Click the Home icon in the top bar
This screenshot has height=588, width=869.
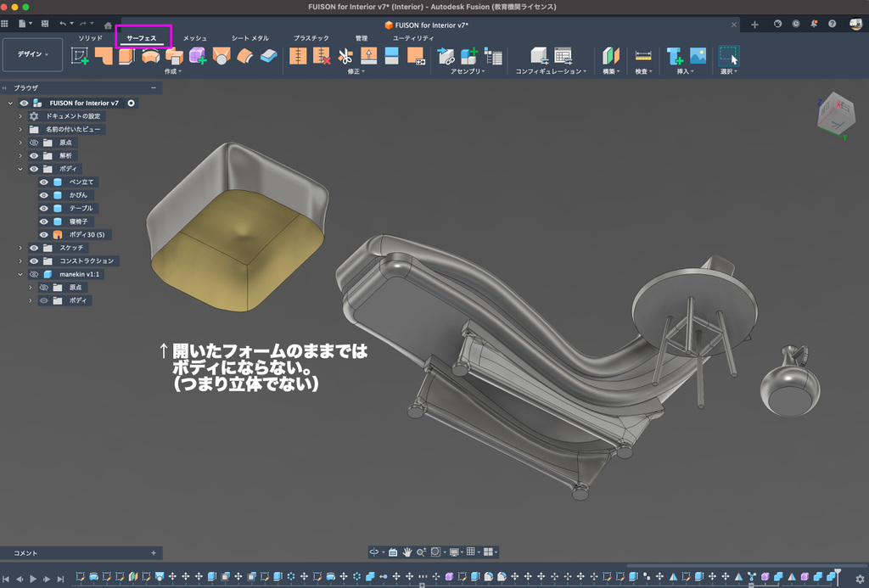[x=108, y=25]
